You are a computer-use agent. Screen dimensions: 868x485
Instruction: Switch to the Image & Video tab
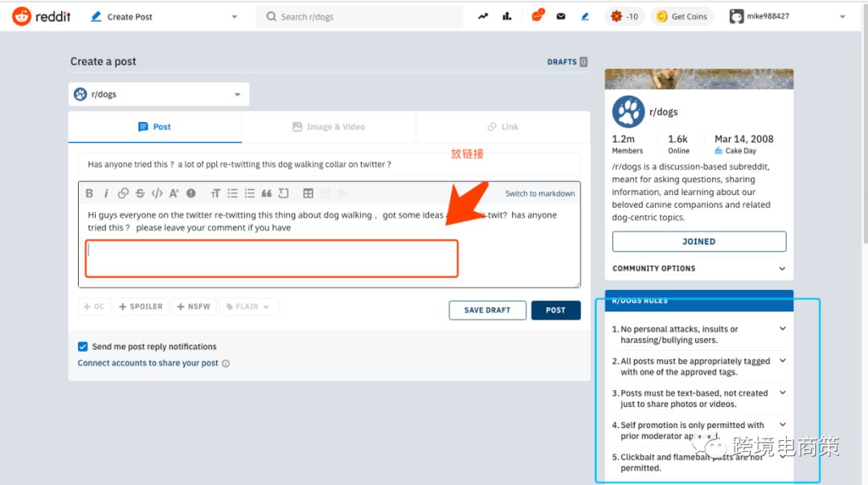tap(329, 127)
